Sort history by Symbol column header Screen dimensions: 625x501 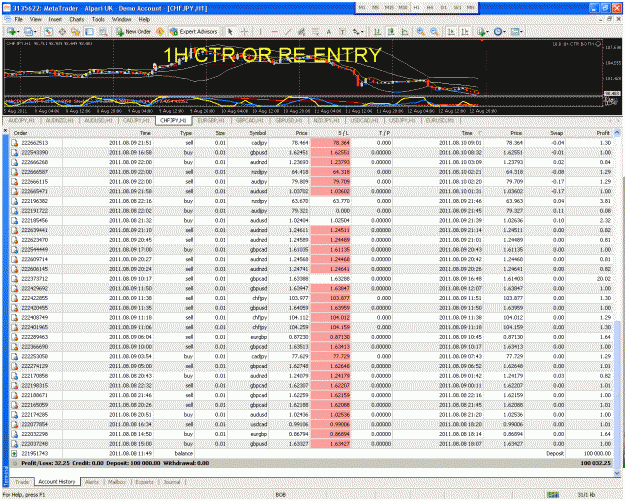click(x=258, y=133)
